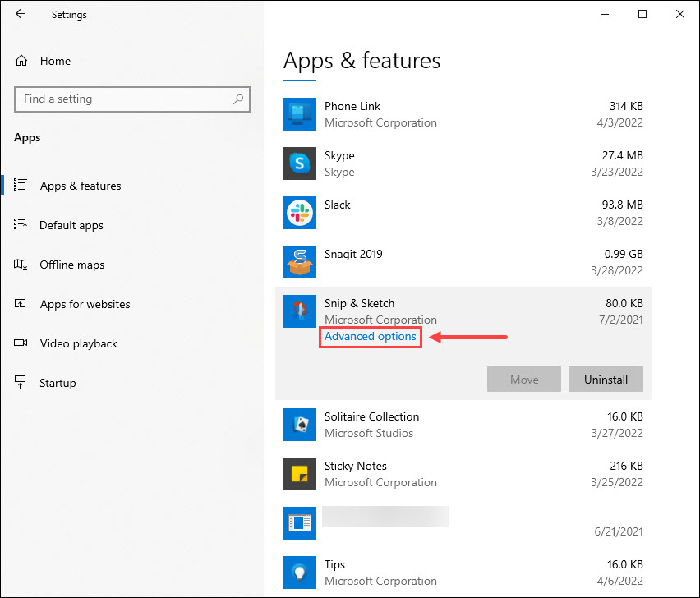The image size is (700, 598).
Task: Select the Tips lightbulb app icon
Action: (299, 573)
